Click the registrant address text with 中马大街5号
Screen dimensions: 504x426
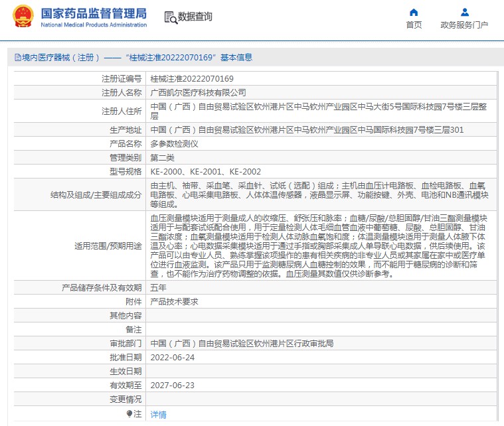coord(319,111)
